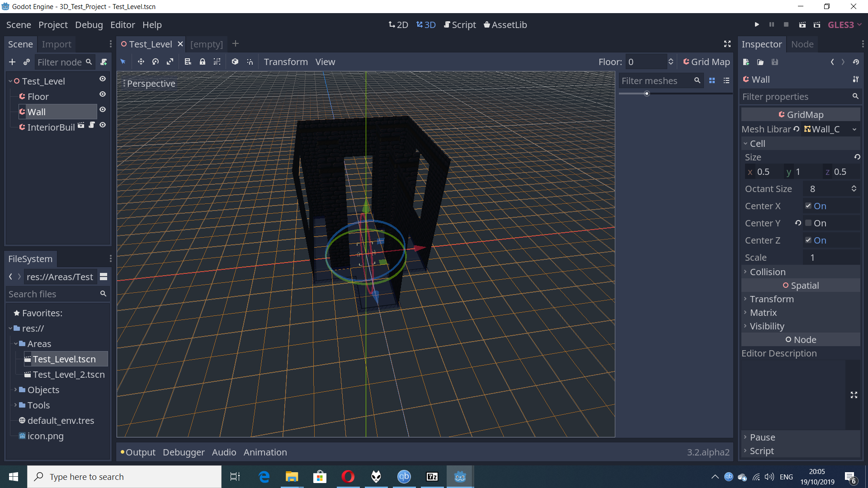Enable Center Y in the Cell section
The image size is (868, 488).
pyautogui.click(x=808, y=223)
